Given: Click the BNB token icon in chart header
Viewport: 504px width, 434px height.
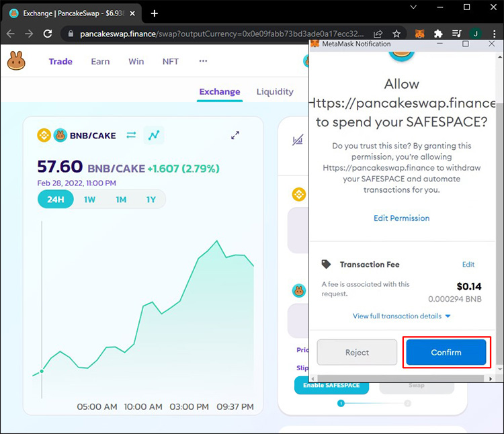Looking at the screenshot, I should tap(44, 135).
